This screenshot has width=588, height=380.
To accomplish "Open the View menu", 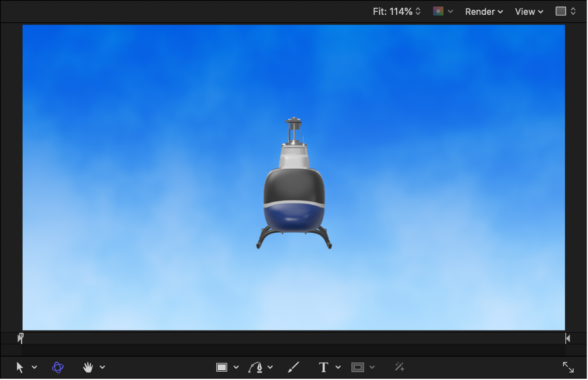I will [x=528, y=11].
